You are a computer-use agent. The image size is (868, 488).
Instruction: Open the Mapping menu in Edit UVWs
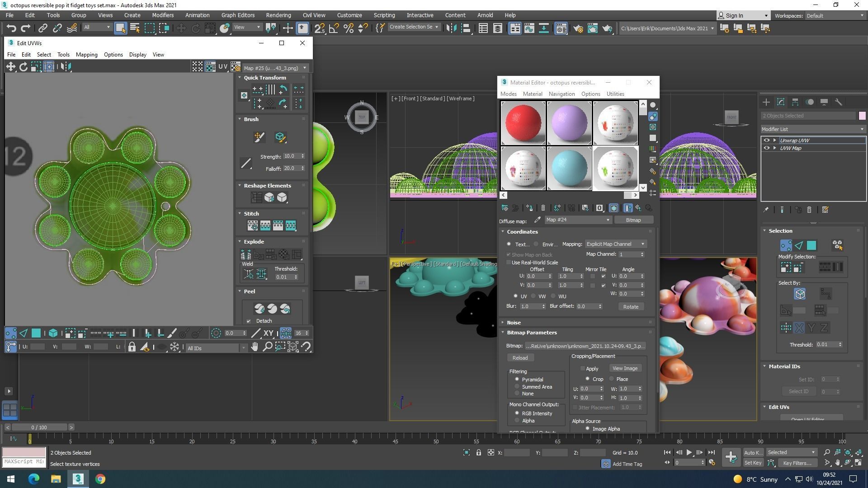86,55
